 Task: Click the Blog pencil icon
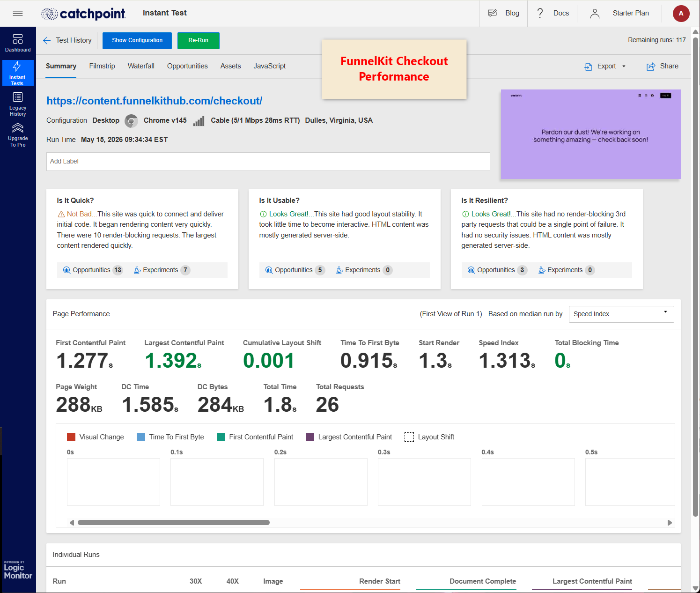[492, 13]
